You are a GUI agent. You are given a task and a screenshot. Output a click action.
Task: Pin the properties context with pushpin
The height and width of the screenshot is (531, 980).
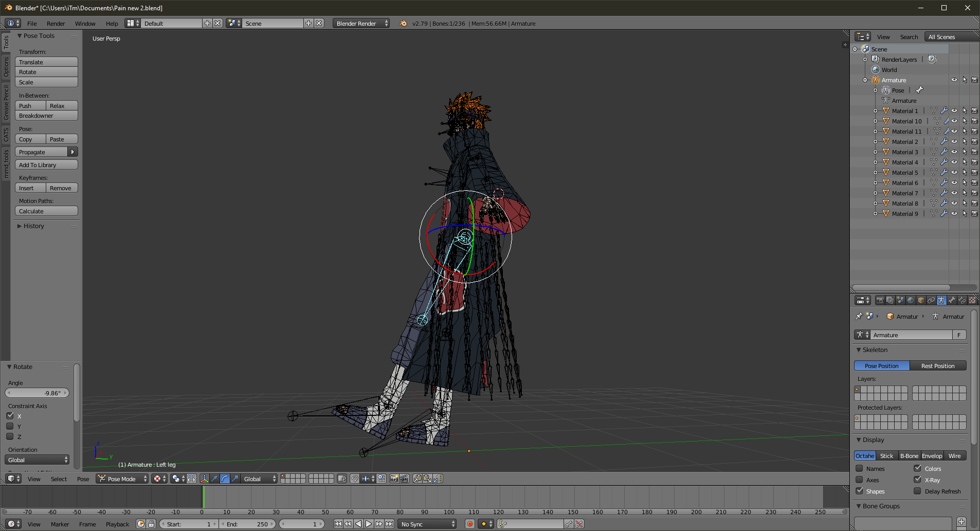point(859,317)
